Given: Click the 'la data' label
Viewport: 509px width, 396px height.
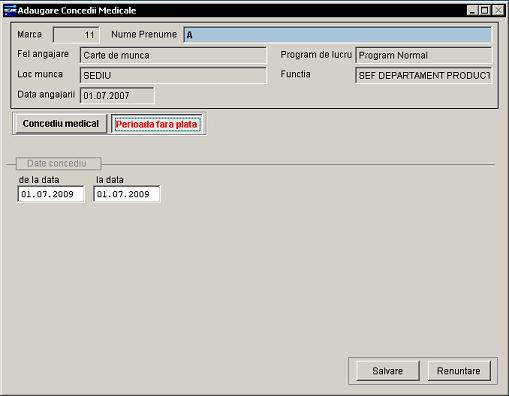Looking at the screenshot, I should click(x=110, y=180).
